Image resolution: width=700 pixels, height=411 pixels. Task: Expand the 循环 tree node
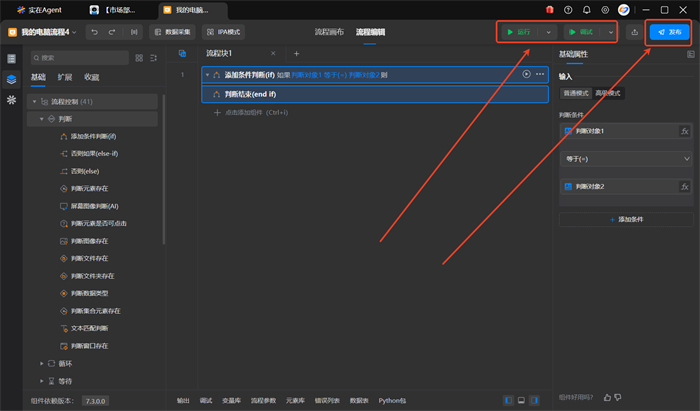[x=42, y=363]
